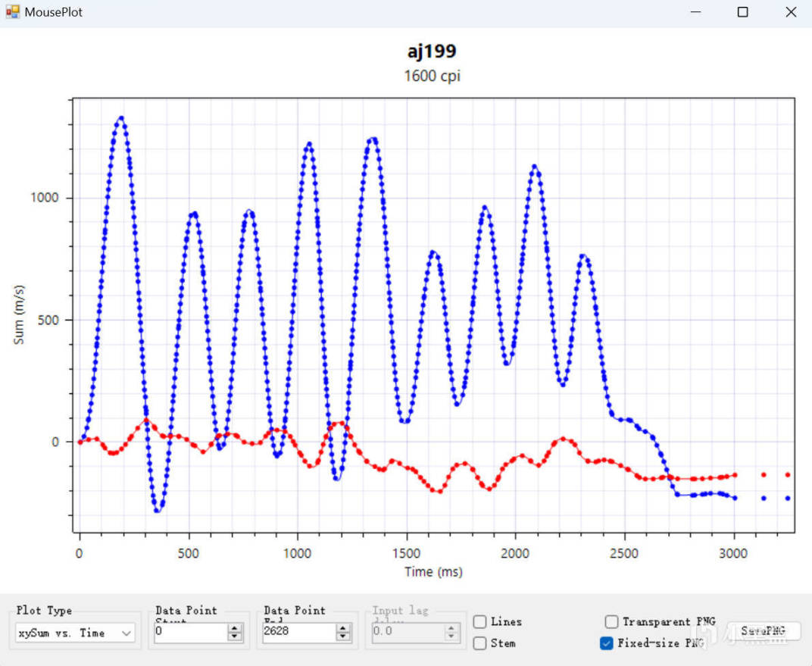This screenshot has height=666, width=812.
Task: Click the plot title 'aj199'
Action: 432,52
